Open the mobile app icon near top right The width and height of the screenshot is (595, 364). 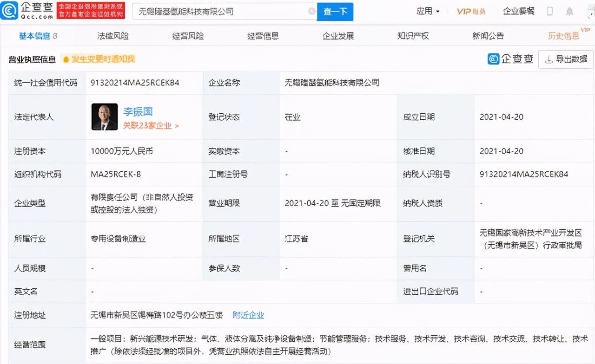coord(550,11)
